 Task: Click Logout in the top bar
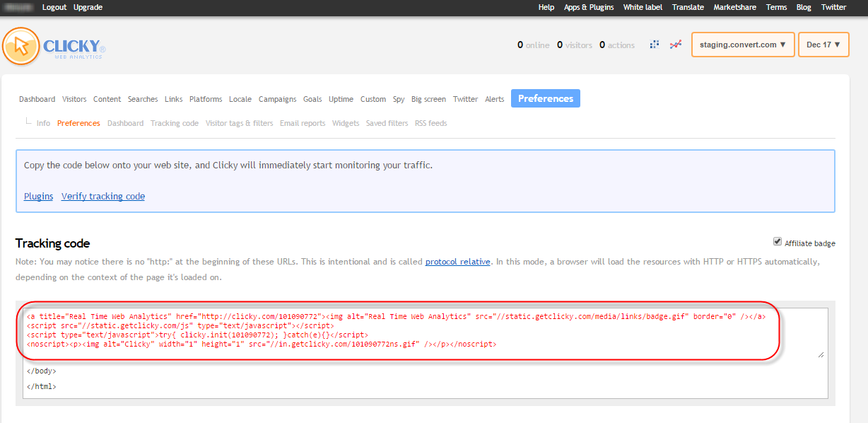click(x=54, y=7)
